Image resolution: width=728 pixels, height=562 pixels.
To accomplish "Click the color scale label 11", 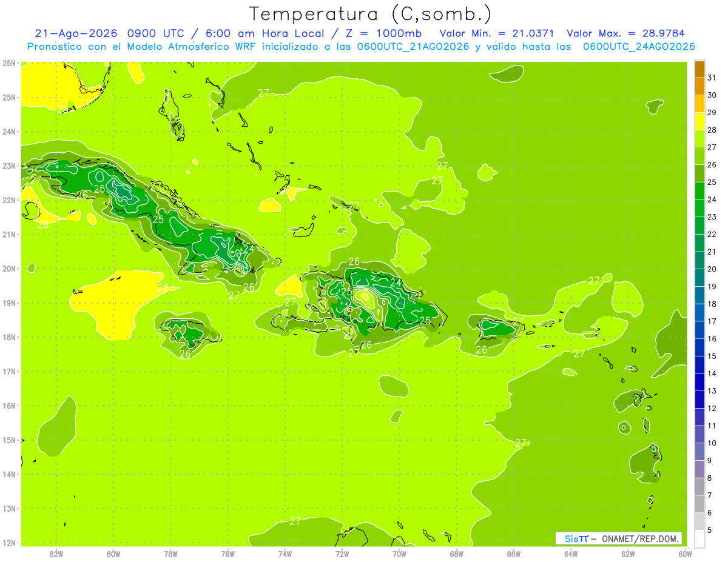I will [x=712, y=426].
